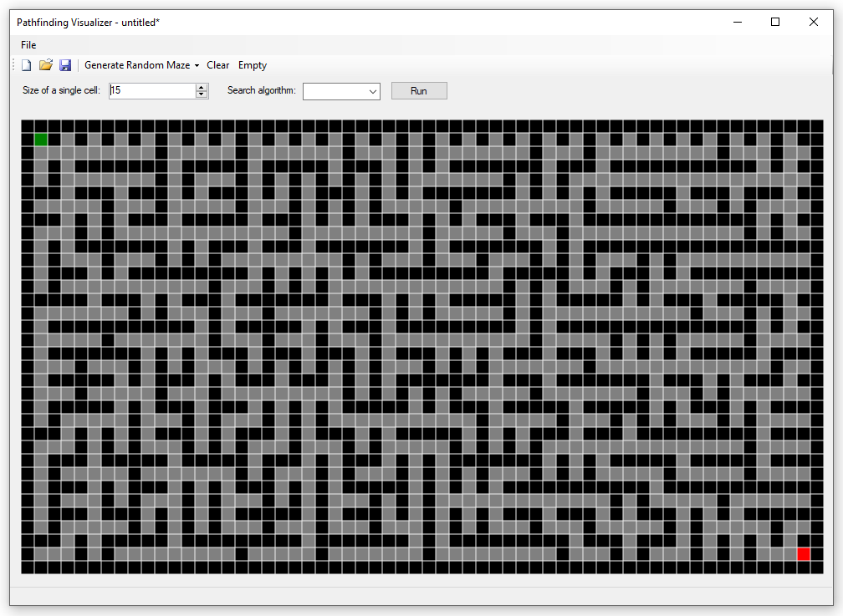Maximize the Pathfinding Visualizer window
Image resolution: width=843 pixels, height=616 pixels.
pyautogui.click(x=775, y=22)
